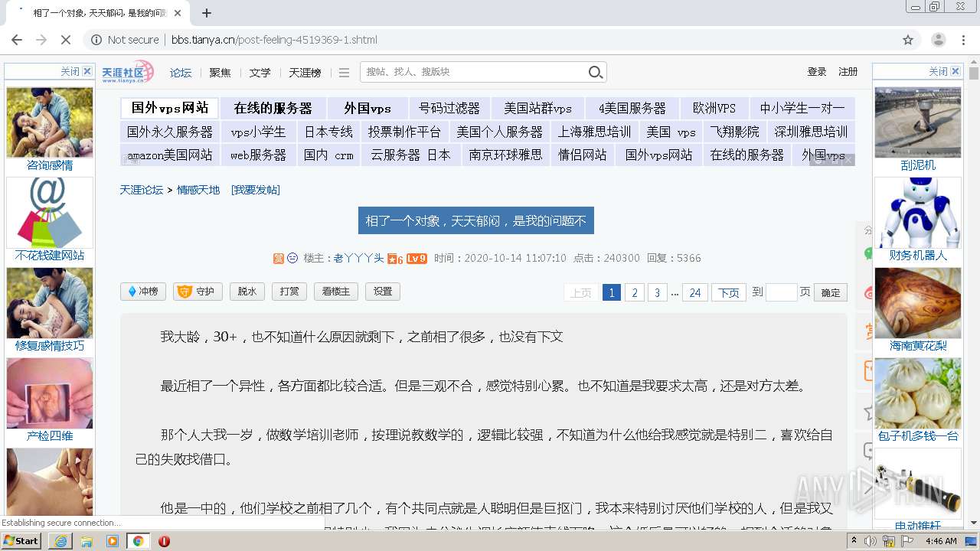
Task: Open Internet Explorer from taskbar
Action: pyautogui.click(x=60, y=541)
